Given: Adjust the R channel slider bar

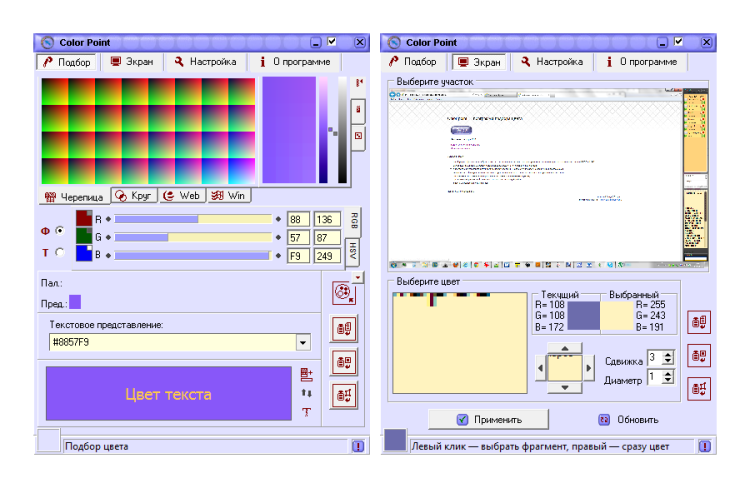Looking at the screenshot, I should [x=193, y=219].
